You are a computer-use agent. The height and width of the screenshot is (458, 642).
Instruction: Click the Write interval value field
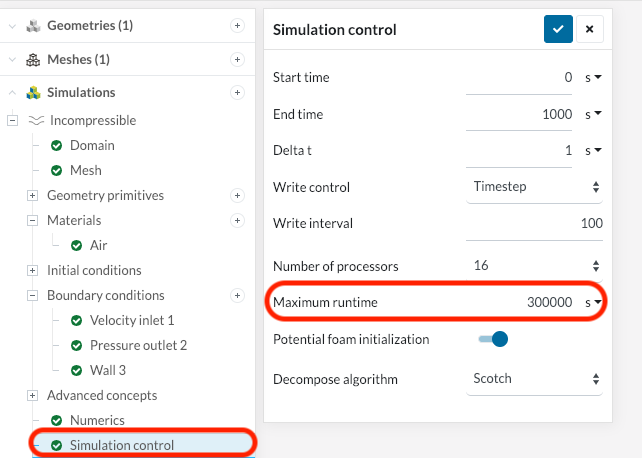[x=535, y=223]
